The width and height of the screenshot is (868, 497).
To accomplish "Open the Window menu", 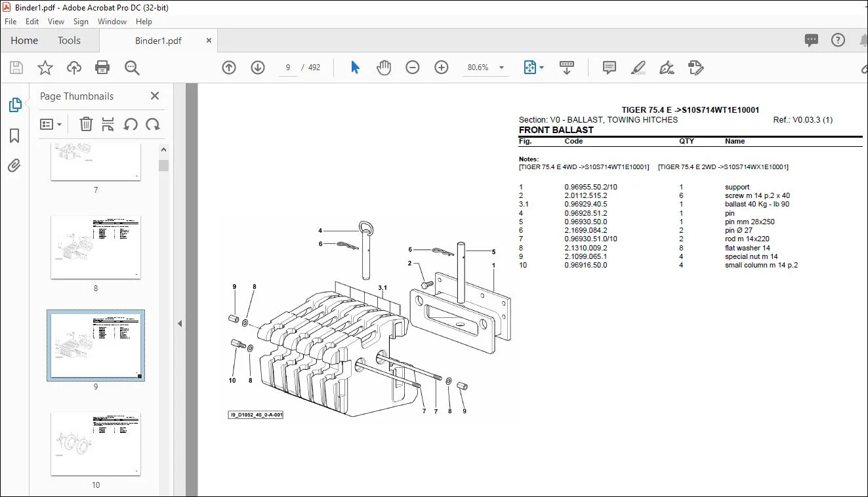I will 112,21.
